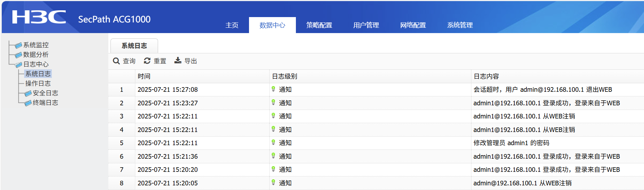The image size is (644, 190).
Task: Select the 系统日志 panel tab
Action: point(134,46)
